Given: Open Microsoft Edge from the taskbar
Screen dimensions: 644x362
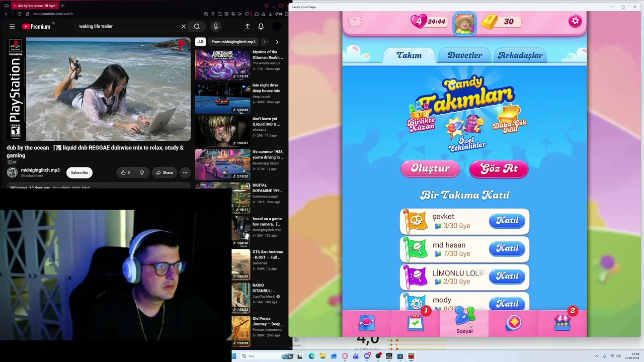Looking at the screenshot, I should [311, 356].
